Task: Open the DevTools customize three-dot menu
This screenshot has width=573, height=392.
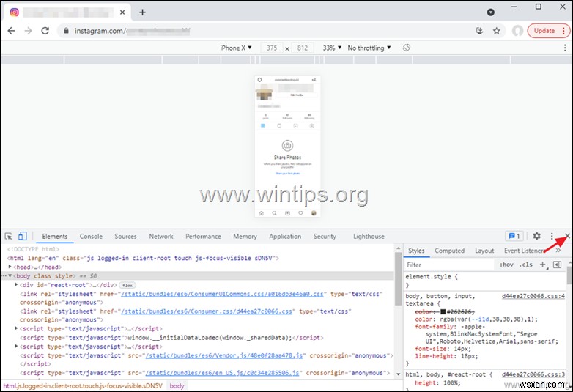Action: pyautogui.click(x=552, y=236)
